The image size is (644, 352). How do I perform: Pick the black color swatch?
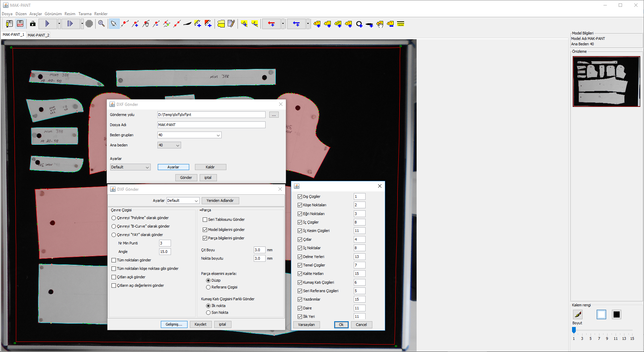click(x=616, y=314)
